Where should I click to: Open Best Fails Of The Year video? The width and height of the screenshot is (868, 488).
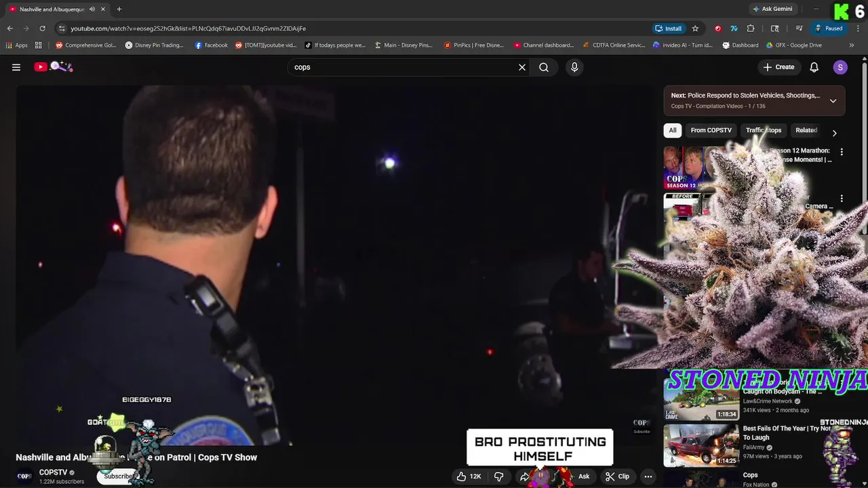787,433
